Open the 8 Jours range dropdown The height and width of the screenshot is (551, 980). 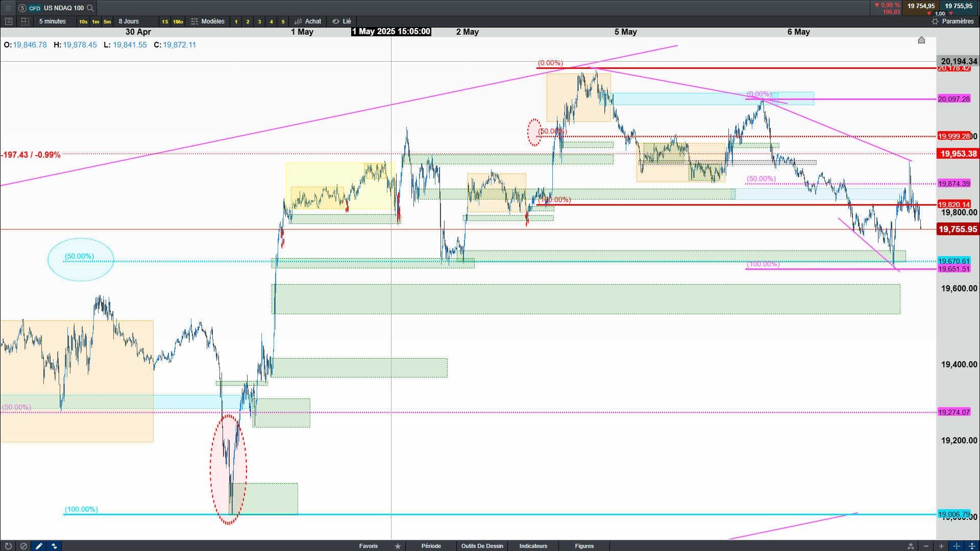pyautogui.click(x=129, y=21)
